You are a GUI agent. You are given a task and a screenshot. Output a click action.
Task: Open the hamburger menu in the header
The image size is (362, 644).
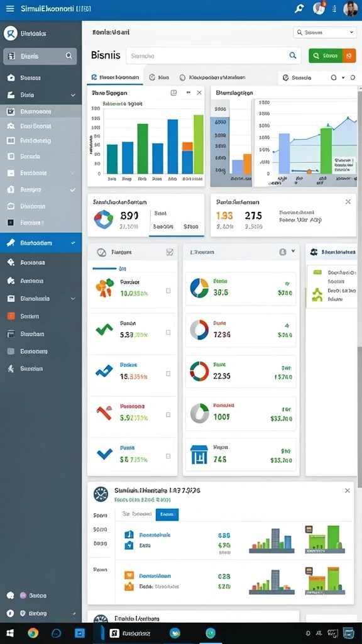click(x=10, y=8)
